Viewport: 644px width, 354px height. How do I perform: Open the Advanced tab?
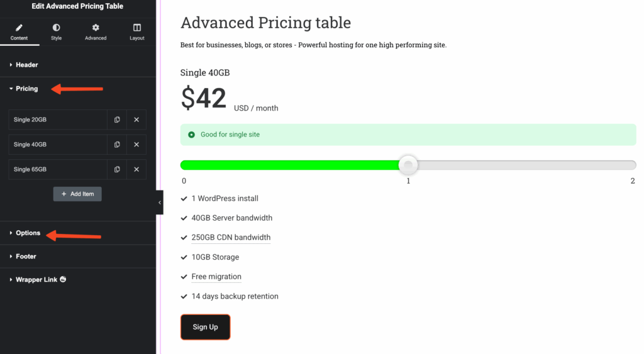coord(96,32)
